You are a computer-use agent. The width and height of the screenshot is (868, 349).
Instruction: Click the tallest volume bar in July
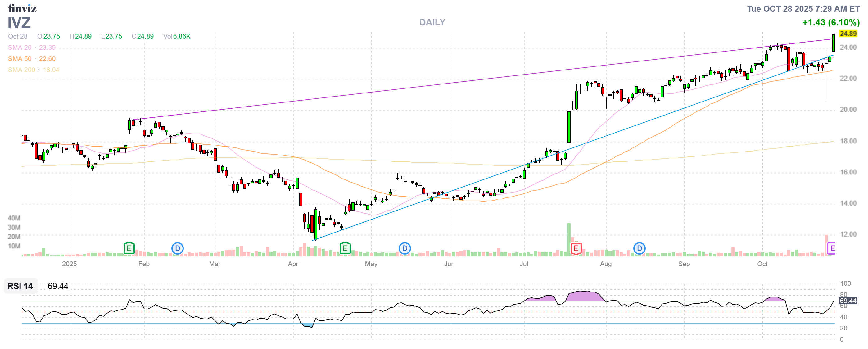click(569, 239)
